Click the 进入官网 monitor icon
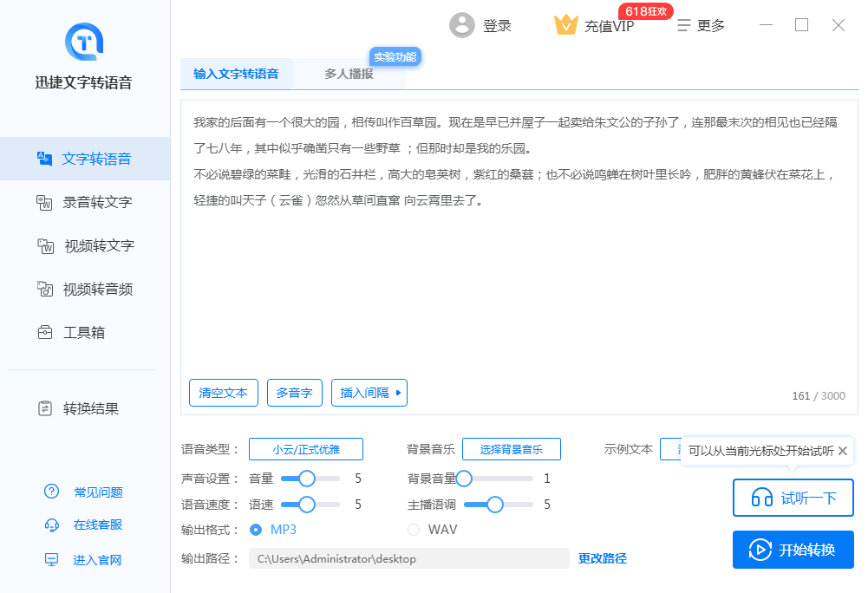 51,560
